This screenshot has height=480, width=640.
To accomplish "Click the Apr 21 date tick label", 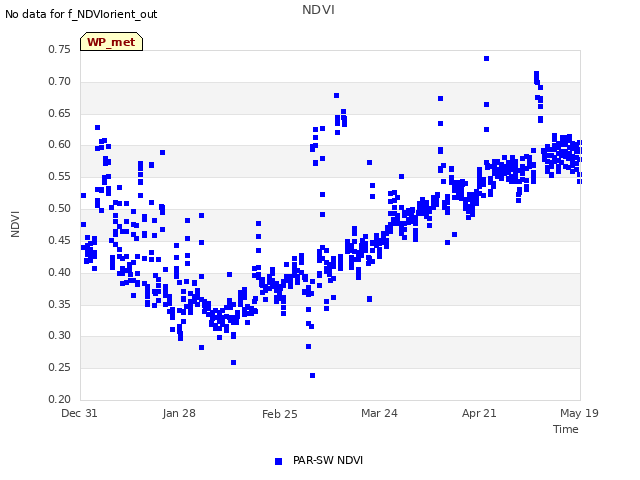I will pos(479,413).
